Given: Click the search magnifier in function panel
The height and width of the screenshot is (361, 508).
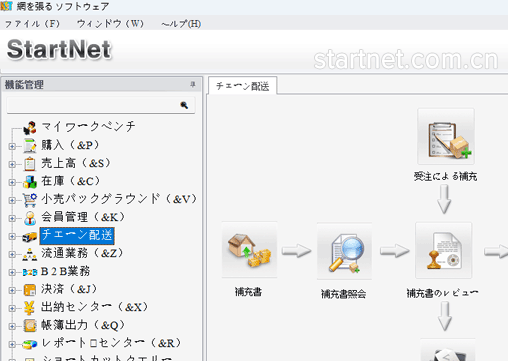Looking at the screenshot, I should (x=184, y=105).
